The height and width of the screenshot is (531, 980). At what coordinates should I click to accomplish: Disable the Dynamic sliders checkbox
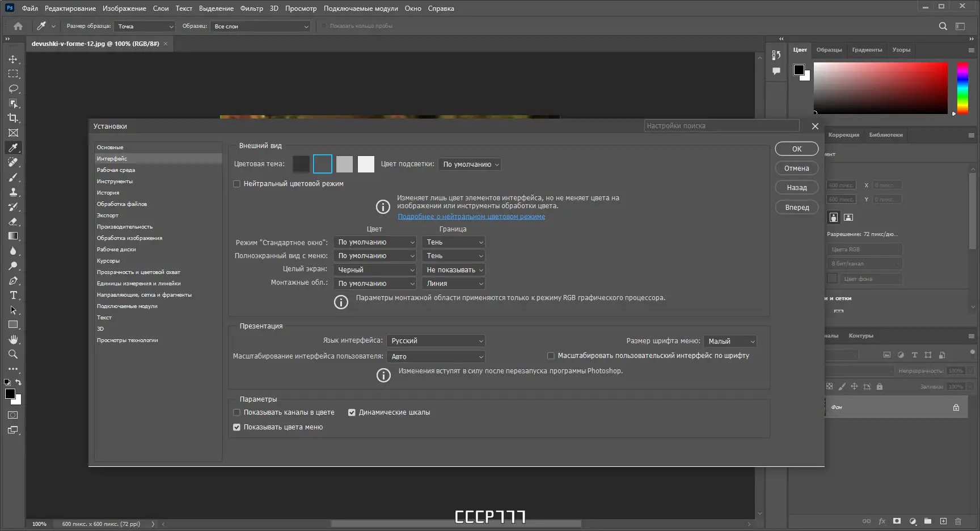tap(352, 412)
